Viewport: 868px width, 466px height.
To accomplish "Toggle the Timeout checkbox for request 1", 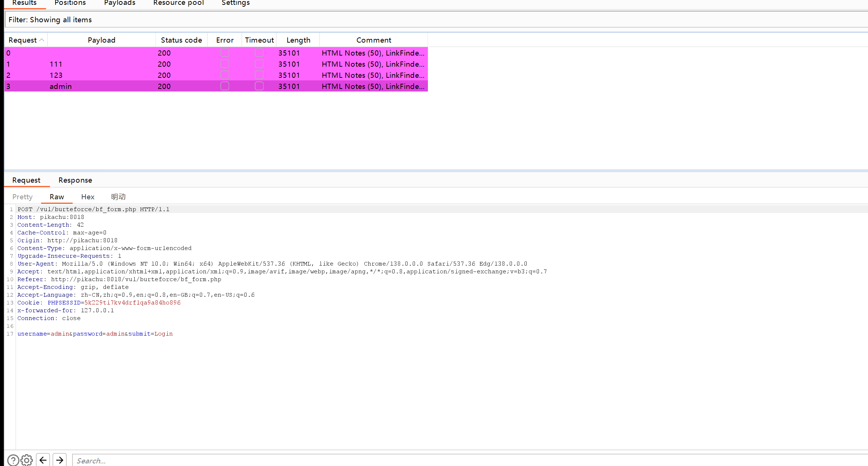I will click(259, 64).
